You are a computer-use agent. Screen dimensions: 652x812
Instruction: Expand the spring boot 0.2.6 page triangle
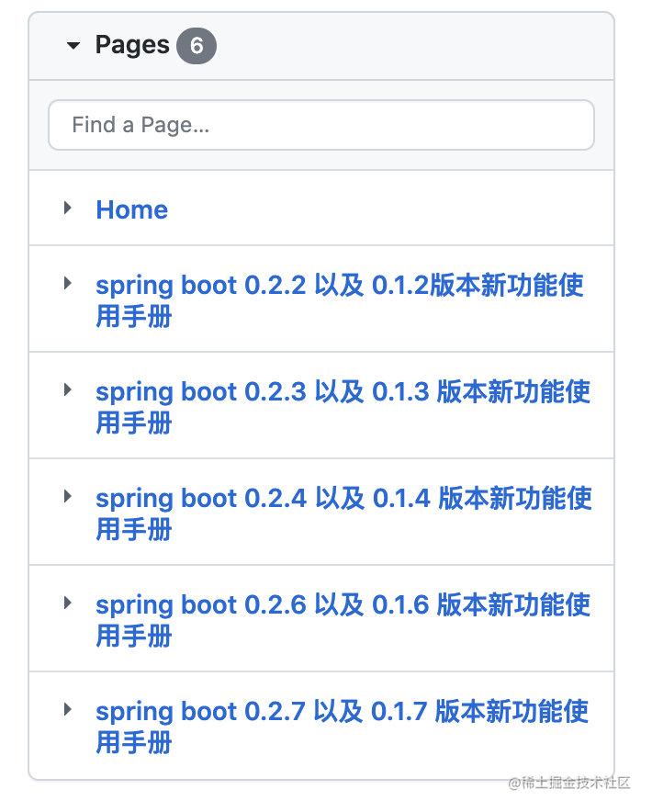click(67, 603)
